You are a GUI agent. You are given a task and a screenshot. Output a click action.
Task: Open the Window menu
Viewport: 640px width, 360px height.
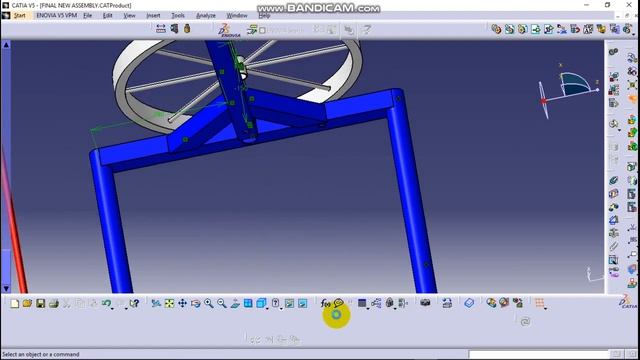237,16
